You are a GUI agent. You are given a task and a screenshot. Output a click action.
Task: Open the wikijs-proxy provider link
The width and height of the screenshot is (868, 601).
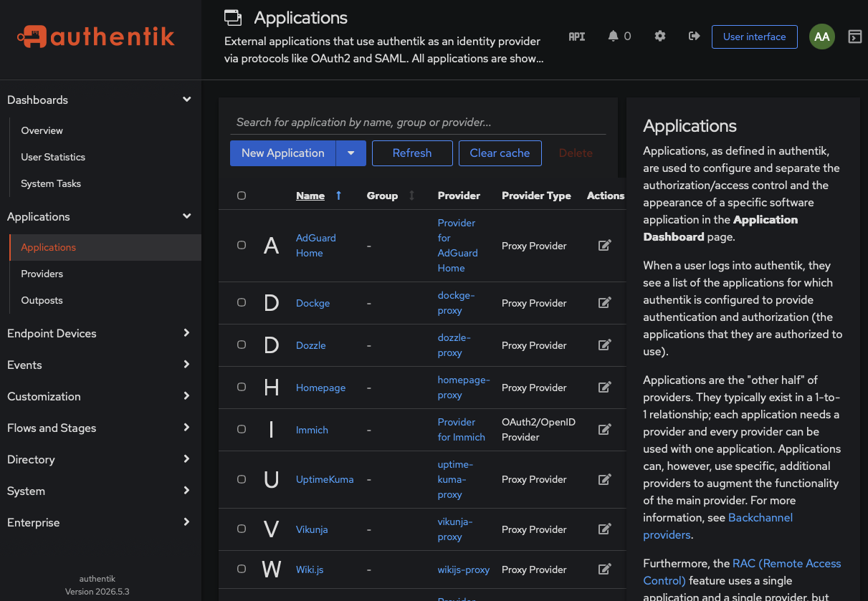(464, 569)
